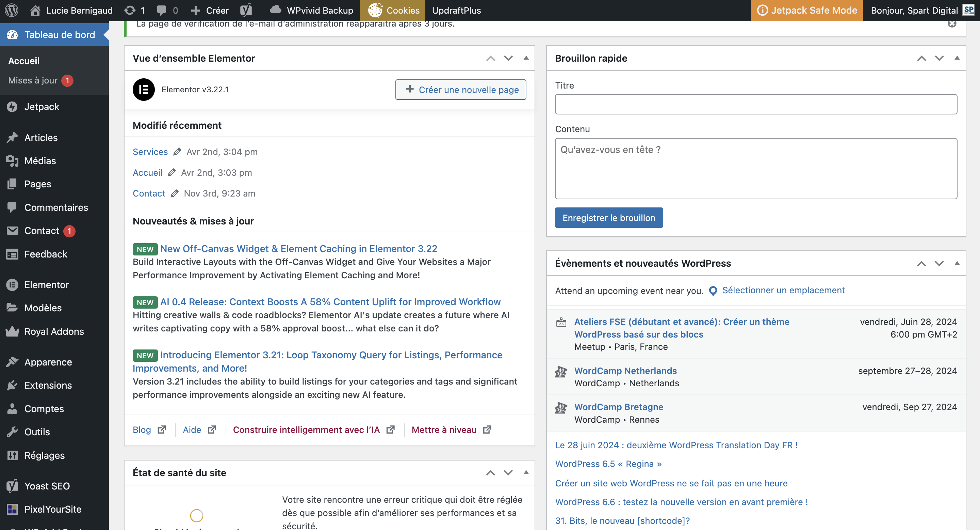This screenshot has height=530, width=980.
Task: Collapse the Vue d'ensemble Elementor panel
Action: [526, 58]
